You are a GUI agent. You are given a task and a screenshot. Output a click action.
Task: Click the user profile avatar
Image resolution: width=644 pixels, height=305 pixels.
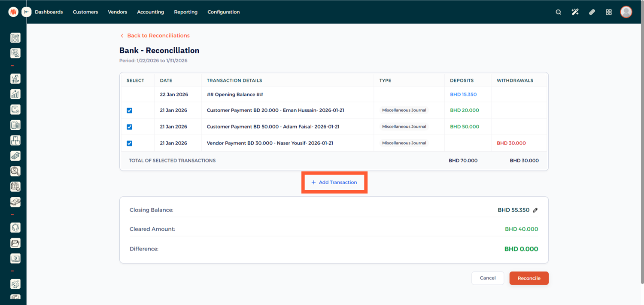(626, 12)
